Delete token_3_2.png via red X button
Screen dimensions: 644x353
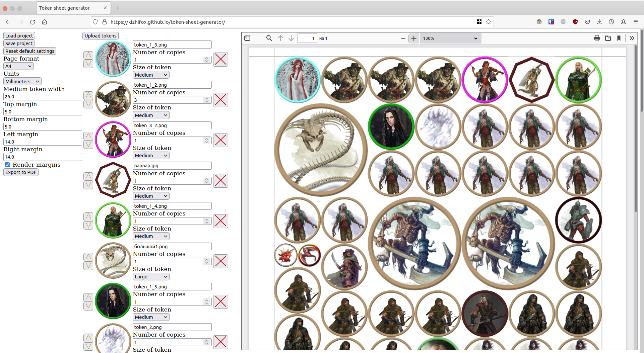[x=220, y=140]
